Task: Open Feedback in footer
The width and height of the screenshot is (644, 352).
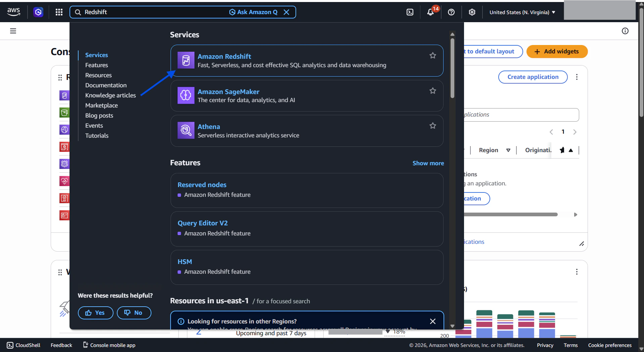Action: 61,345
